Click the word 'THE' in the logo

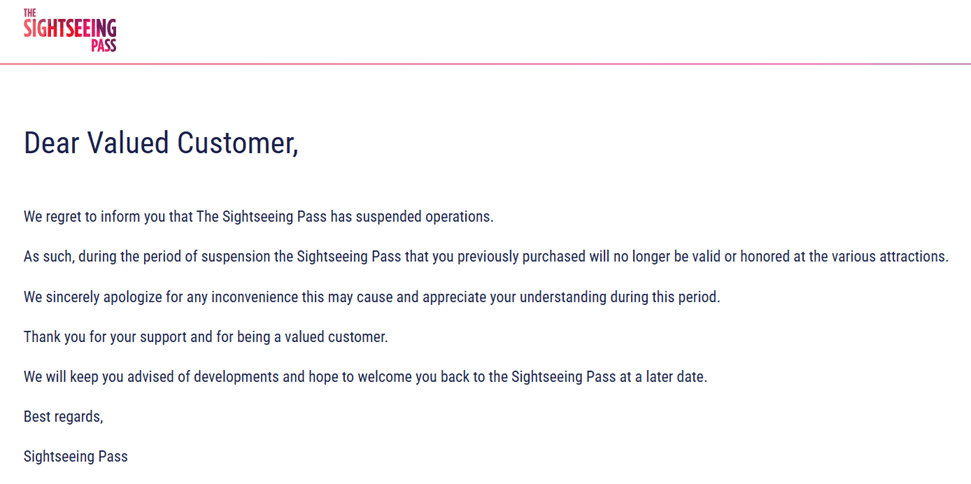[29, 12]
